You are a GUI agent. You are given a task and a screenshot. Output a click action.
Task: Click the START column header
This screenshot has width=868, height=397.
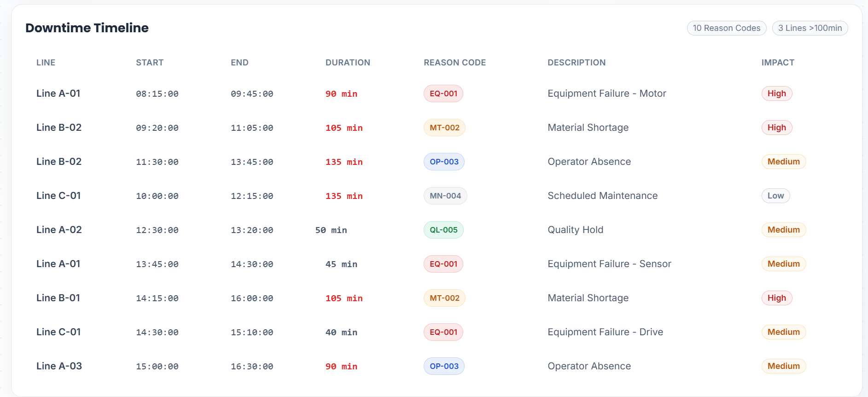[x=150, y=63]
